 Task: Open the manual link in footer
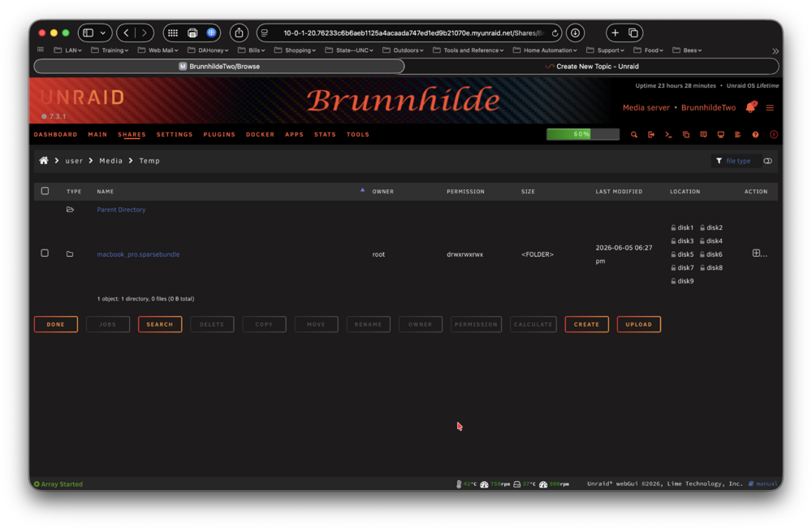[x=767, y=484]
